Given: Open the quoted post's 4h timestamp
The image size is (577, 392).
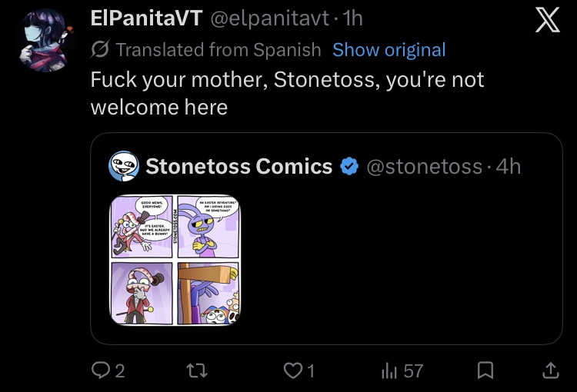Looking at the screenshot, I should pyautogui.click(x=509, y=166).
